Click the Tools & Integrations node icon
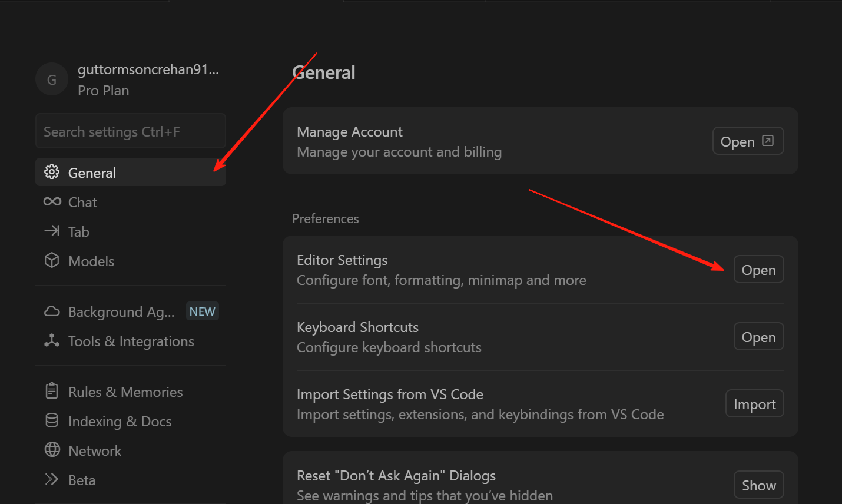Image resolution: width=842 pixels, height=504 pixels. pyautogui.click(x=52, y=341)
